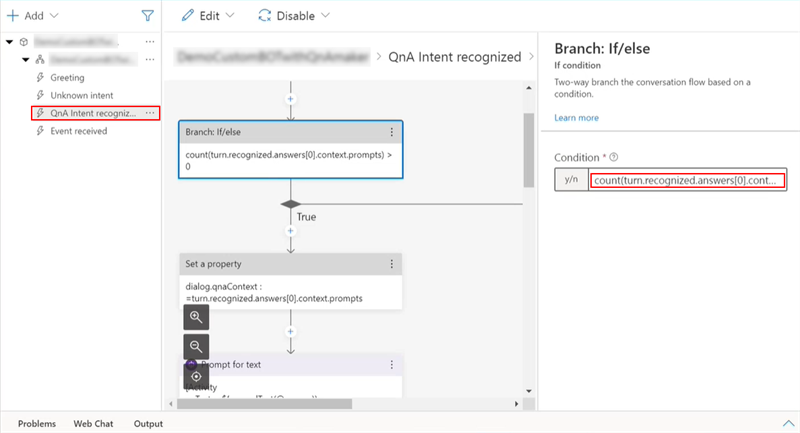Click the filter funnel icon
800x433 pixels.
click(x=147, y=16)
